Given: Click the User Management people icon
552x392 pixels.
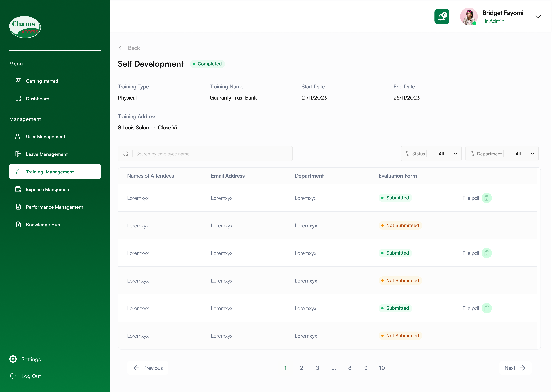Looking at the screenshot, I should tap(18, 136).
